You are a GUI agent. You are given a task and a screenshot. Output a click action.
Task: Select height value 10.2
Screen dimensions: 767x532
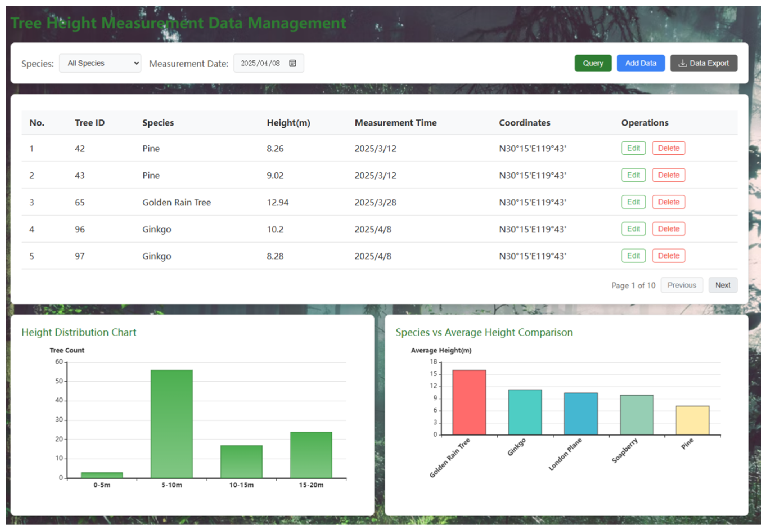pos(275,229)
